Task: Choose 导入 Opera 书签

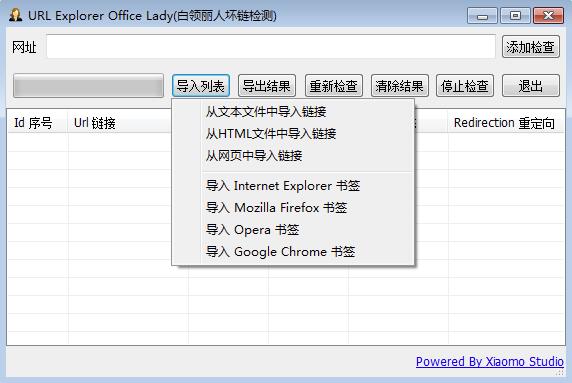Action: click(x=293, y=229)
